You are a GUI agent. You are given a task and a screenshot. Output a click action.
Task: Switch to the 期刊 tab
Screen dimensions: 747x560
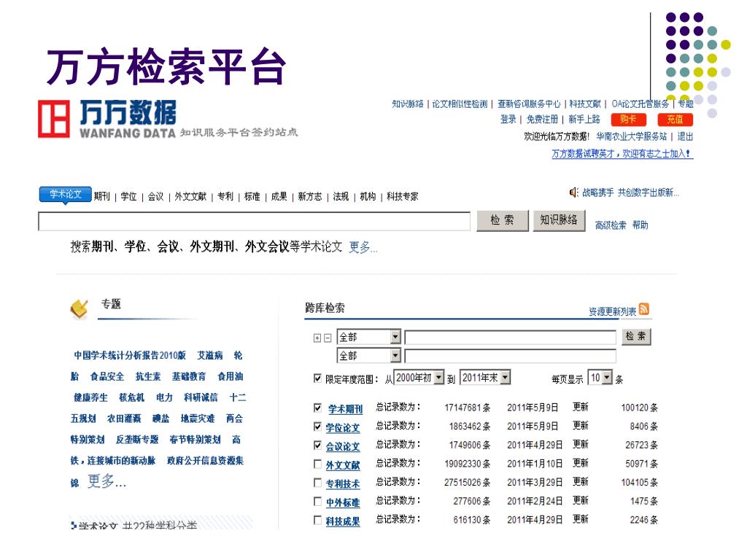click(101, 196)
